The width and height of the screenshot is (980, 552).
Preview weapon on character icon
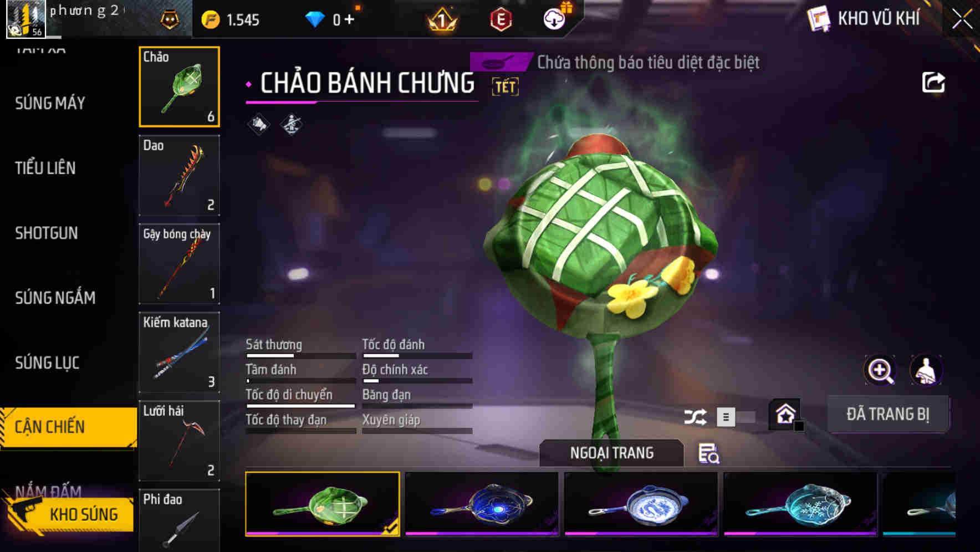pos(926,370)
